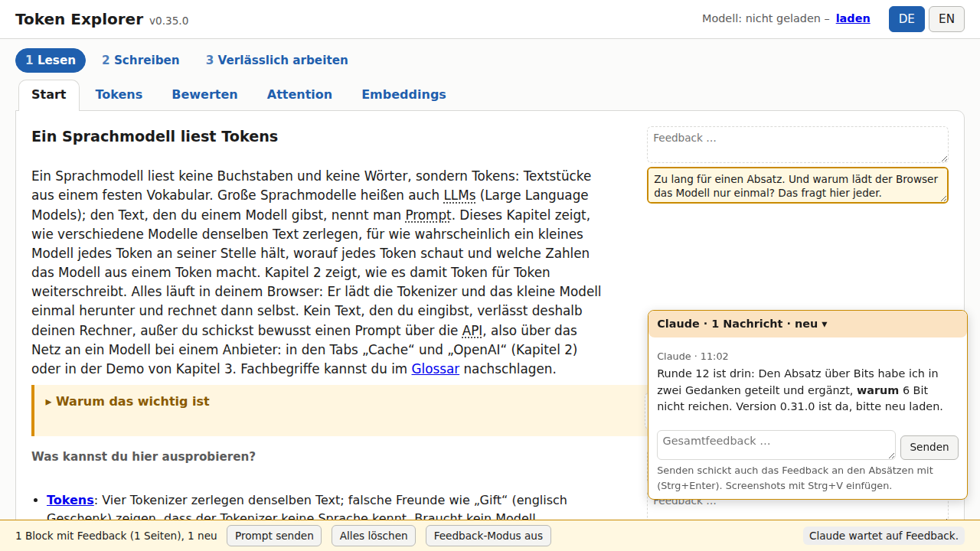The image size is (980, 551).
Task: Click 'Alles löschen' button
Action: point(374,536)
